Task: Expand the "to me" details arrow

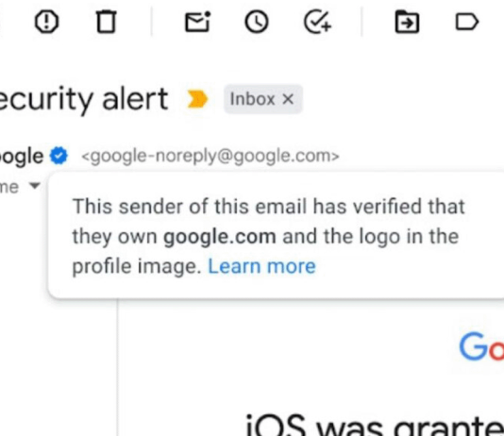Action: (x=34, y=186)
